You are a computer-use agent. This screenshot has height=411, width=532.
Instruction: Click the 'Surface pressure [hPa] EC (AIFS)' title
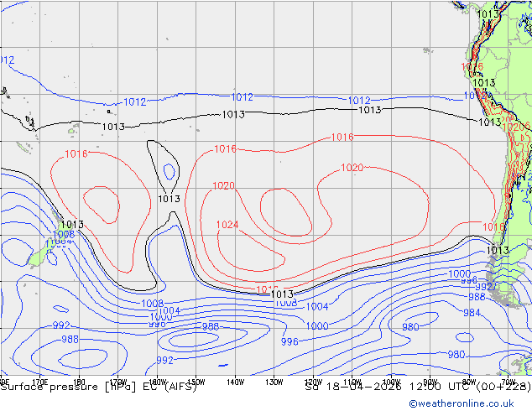pos(99,387)
